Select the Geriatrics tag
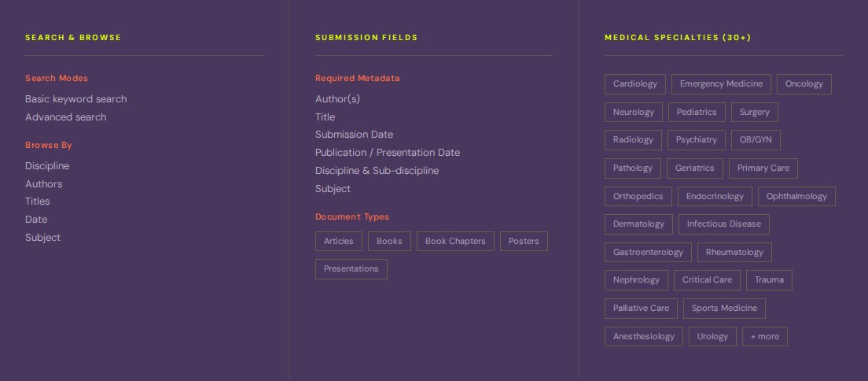The image size is (868, 381). coord(695,168)
